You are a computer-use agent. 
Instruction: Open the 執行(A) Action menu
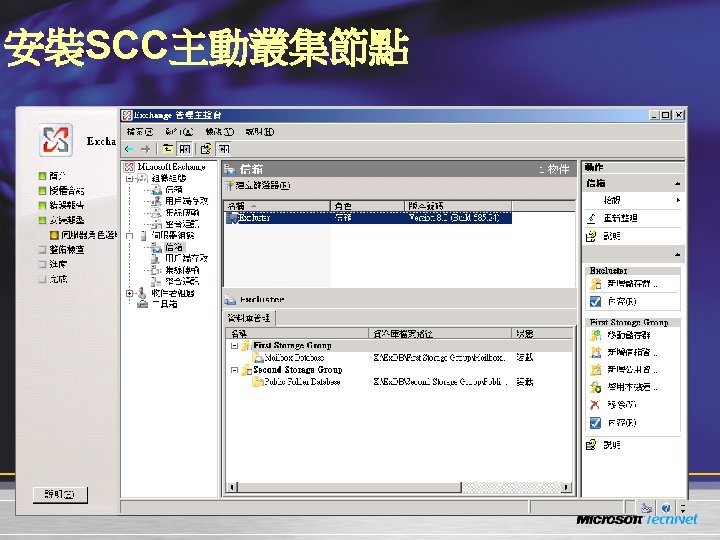[x=179, y=132]
